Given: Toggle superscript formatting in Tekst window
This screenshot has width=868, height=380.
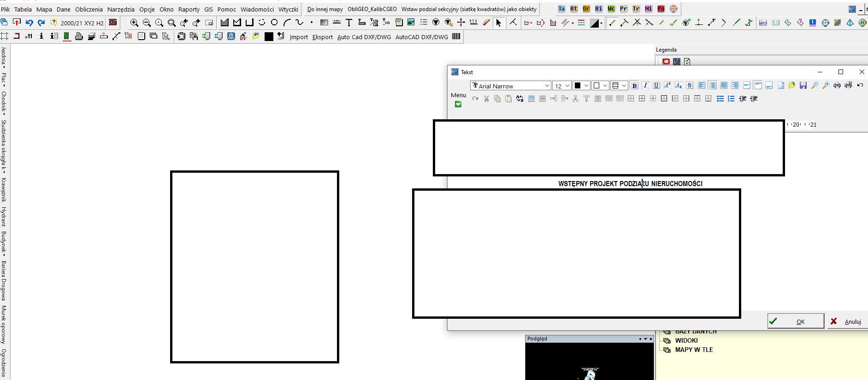Looking at the screenshot, I should click(667, 86).
